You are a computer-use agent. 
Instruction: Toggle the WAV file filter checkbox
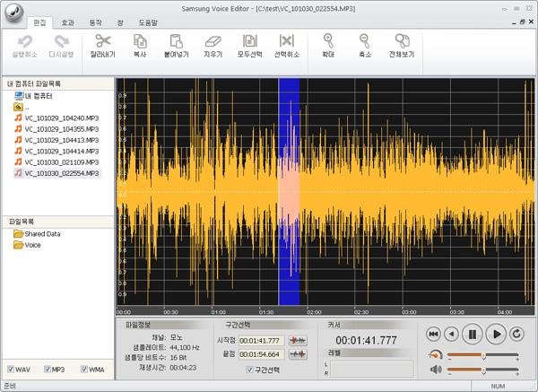pyautogui.click(x=11, y=369)
